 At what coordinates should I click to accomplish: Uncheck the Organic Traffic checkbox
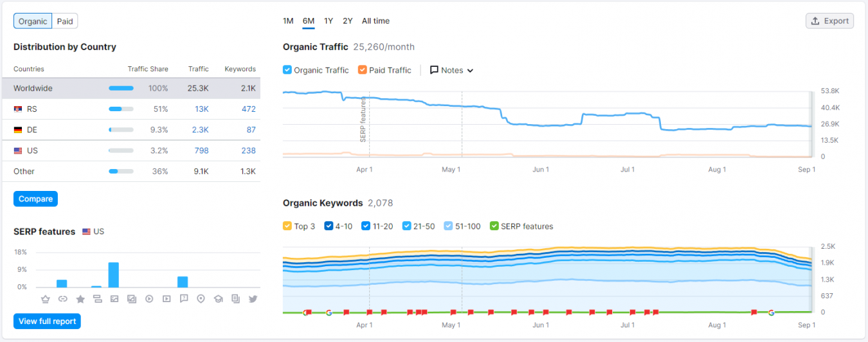(287, 70)
